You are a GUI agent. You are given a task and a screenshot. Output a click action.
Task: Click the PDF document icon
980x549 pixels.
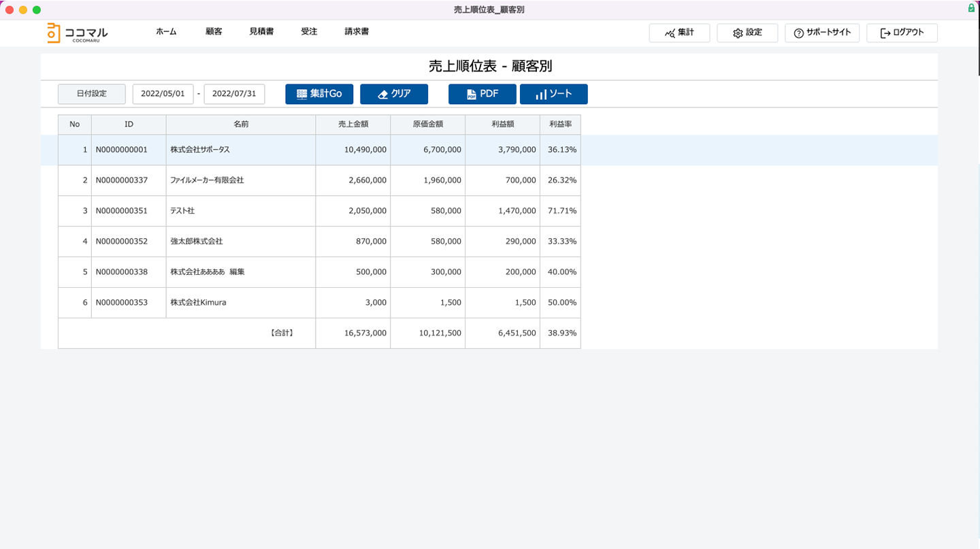pos(471,94)
